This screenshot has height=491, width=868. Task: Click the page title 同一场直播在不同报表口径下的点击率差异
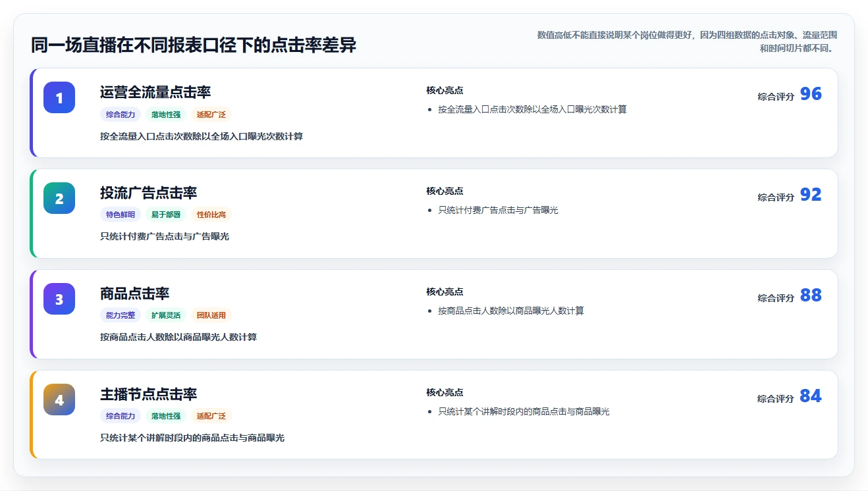[194, 45]
